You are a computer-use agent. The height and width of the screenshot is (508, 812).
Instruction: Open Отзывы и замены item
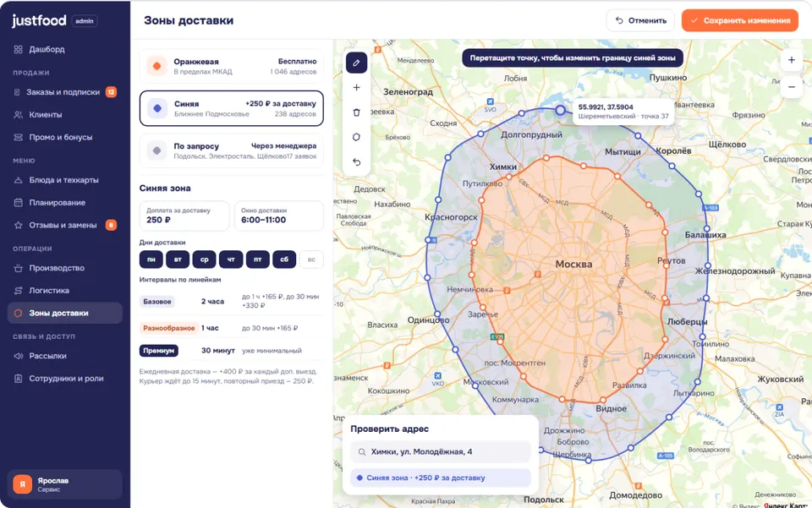click(65, 225)
